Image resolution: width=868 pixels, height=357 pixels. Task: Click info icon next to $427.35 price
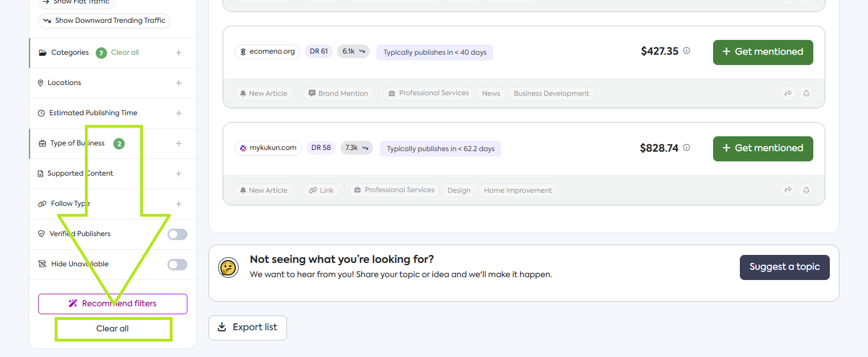click(x=686, y=51)
